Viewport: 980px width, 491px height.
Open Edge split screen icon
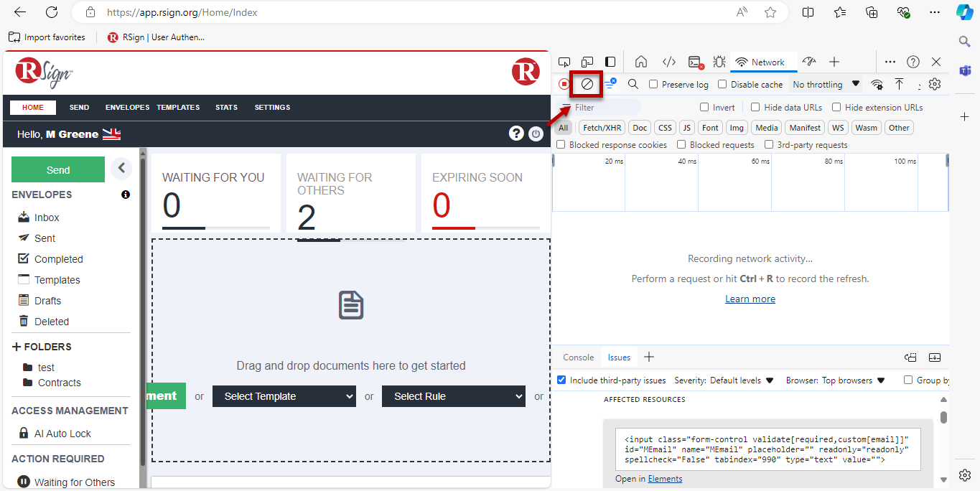point(808,12)
